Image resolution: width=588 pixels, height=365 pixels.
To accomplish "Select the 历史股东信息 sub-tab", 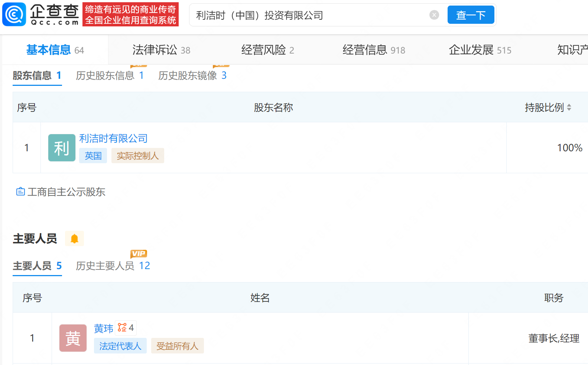I will 110,76.
